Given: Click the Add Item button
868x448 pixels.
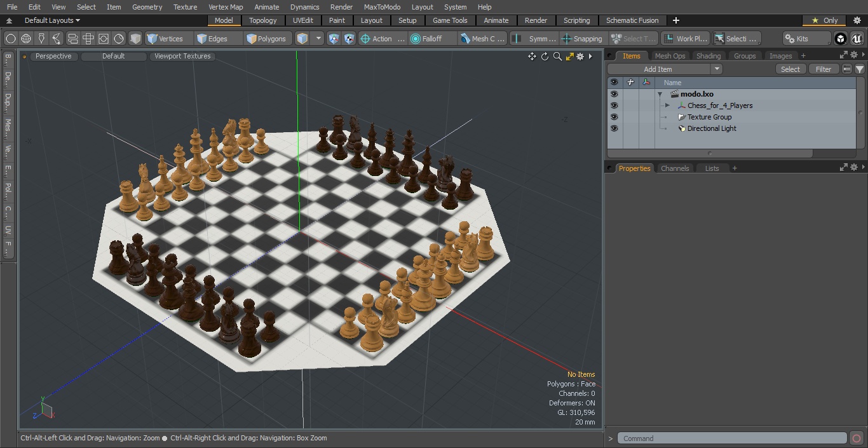Looking at the screenshot, I should (x=658, y=69).
